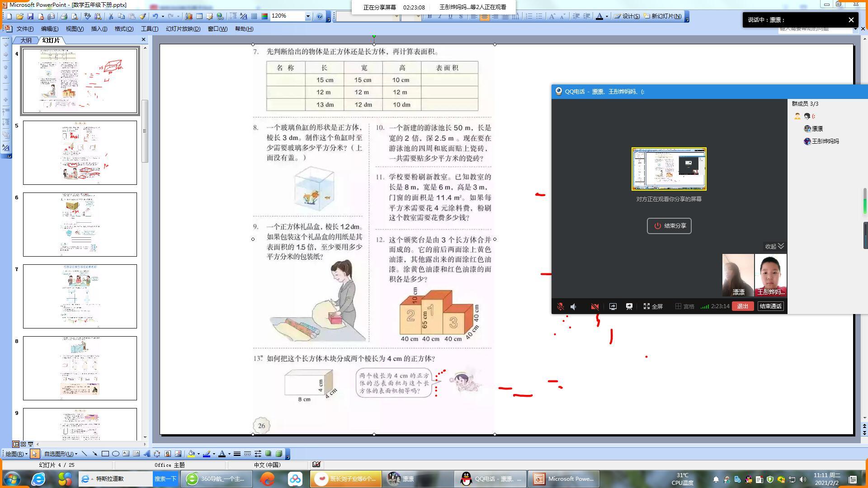The image size is (868, 488).
Task: Click the font color swatch in drawing toolbar
Action: click(222, 454)
